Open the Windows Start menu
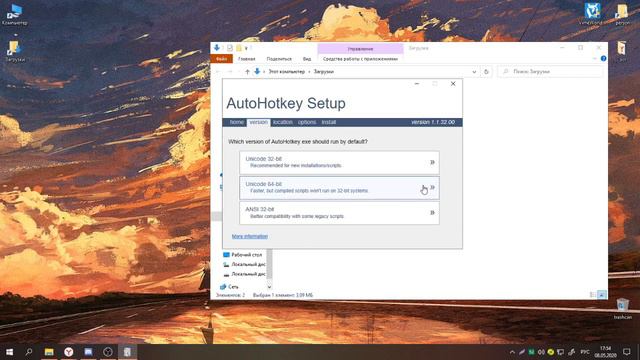640x360 pixels. pos(9,351)
